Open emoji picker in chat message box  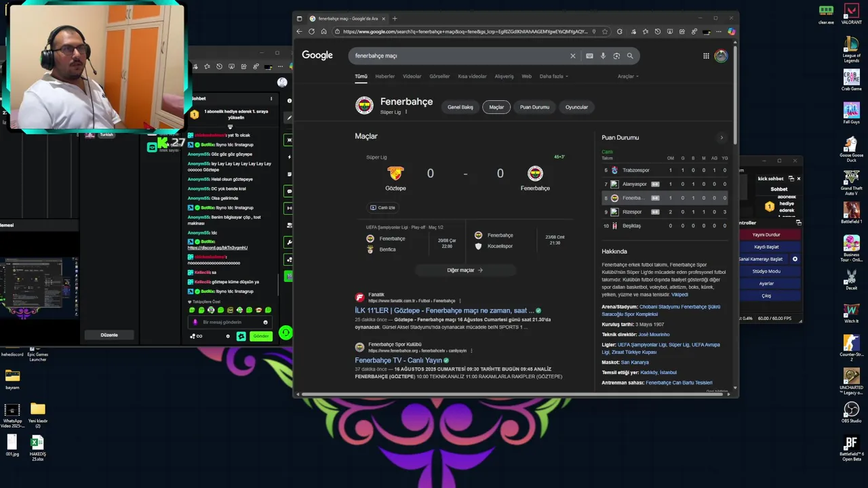(x=265, y=323)
